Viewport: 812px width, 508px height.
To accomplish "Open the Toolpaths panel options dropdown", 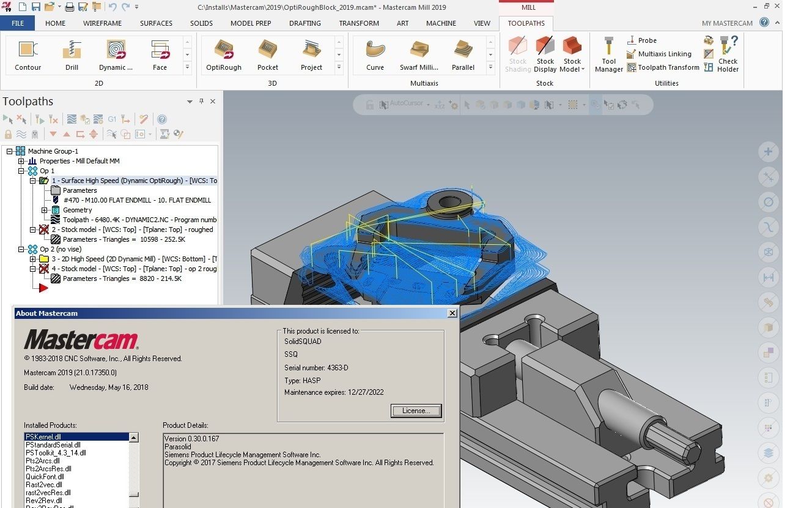I will pos(190,102).
